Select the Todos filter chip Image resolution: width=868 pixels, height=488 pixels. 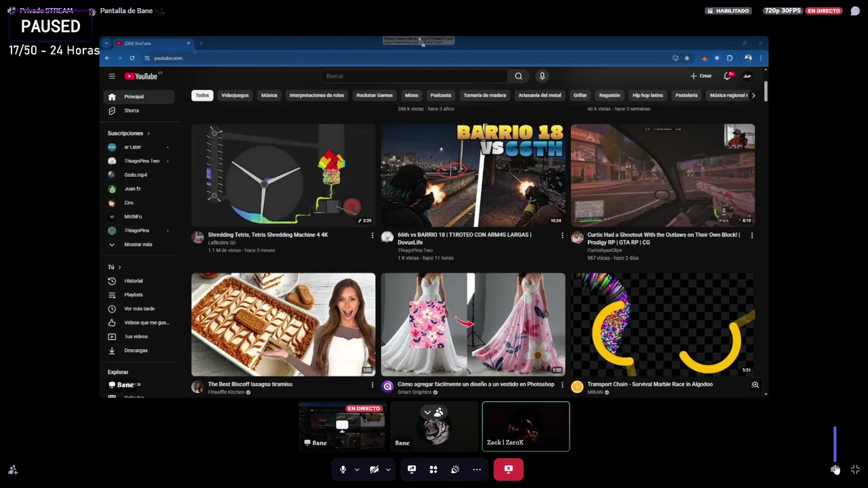pyautogui.click(x=202, y=96)
